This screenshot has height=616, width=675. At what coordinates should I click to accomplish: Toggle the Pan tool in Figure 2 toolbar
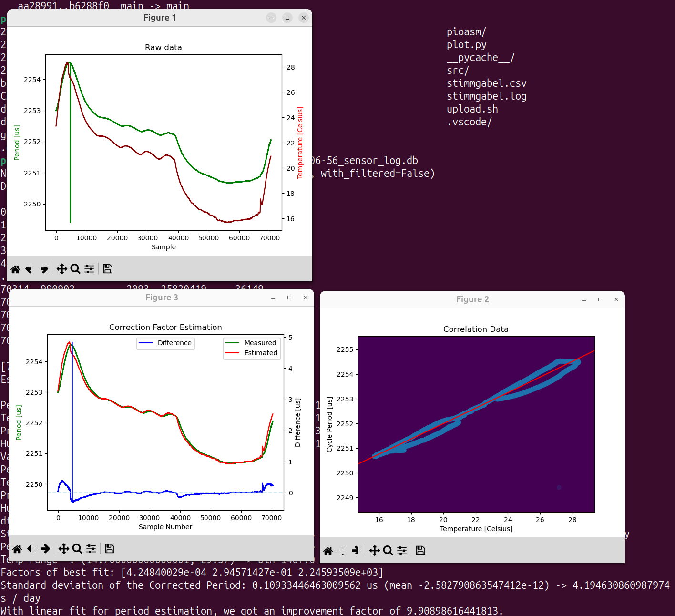[x=374, y=551]
